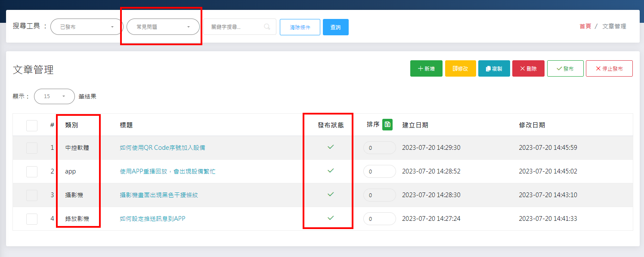Check the checkbox for row 1 中控軟體

[32, 148]
